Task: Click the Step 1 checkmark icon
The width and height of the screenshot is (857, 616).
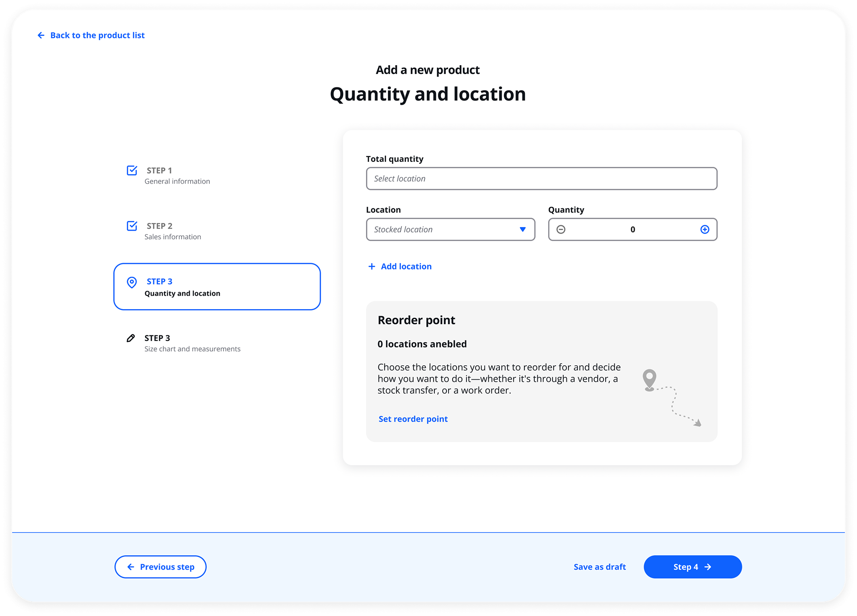Action: [132, 170]
